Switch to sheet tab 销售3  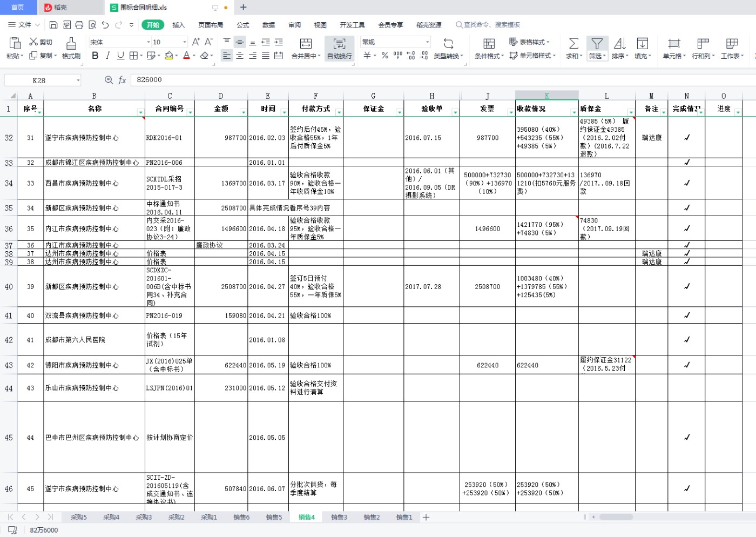(x=339, y=518)
